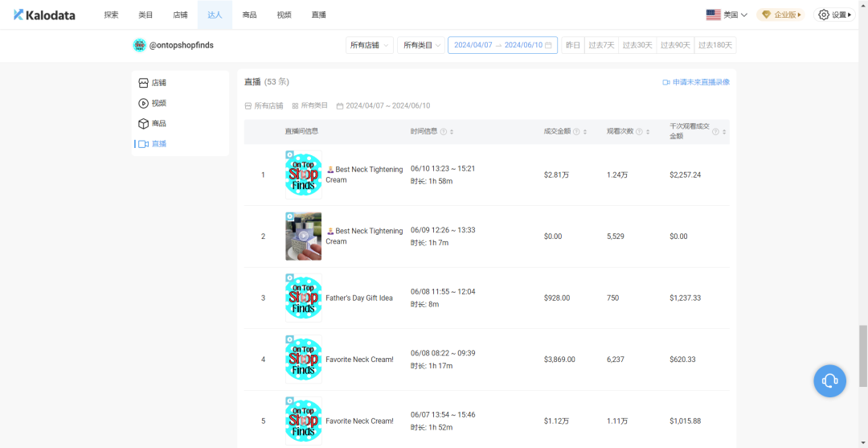The height and width of the screenshot is (448, 868).
Task: Click the settings gear icon
Action: point(824,15)
